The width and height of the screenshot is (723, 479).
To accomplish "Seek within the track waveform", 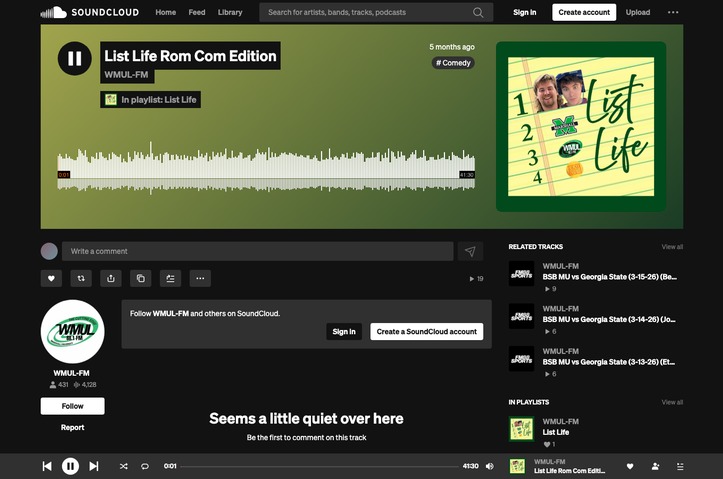I will coord(266,168).
